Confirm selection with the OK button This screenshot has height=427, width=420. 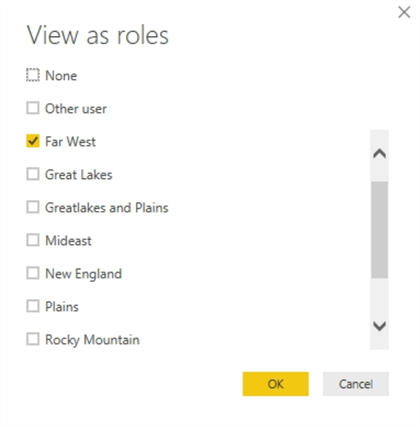[276, 384]
